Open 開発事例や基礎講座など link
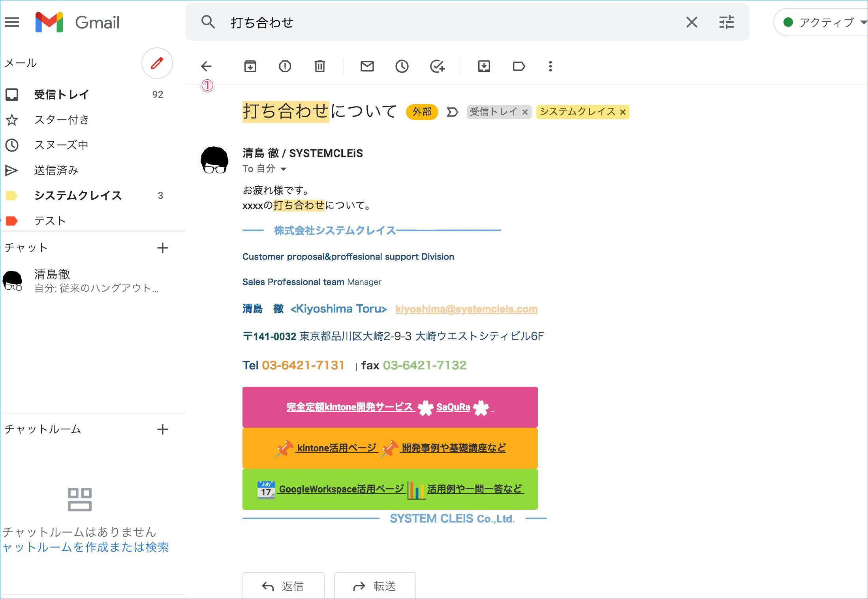This screenshot has width=868, height=599. (x=453, y=448)
